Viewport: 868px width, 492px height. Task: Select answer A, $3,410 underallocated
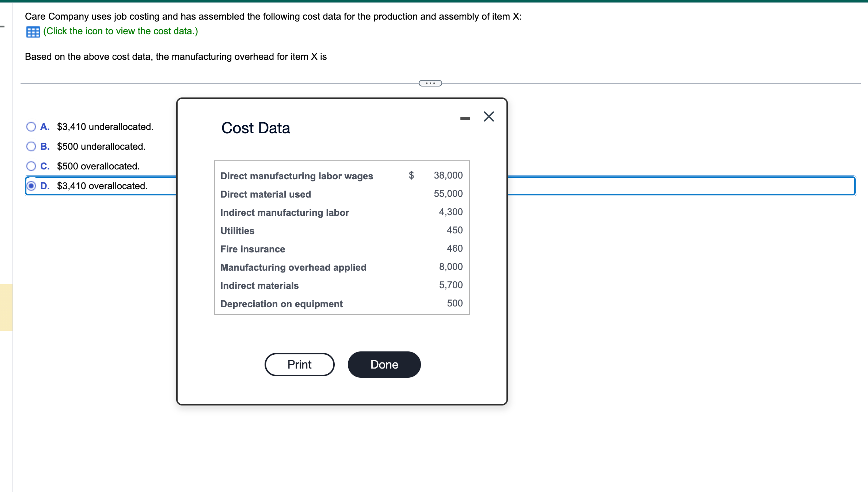point(31,127)
